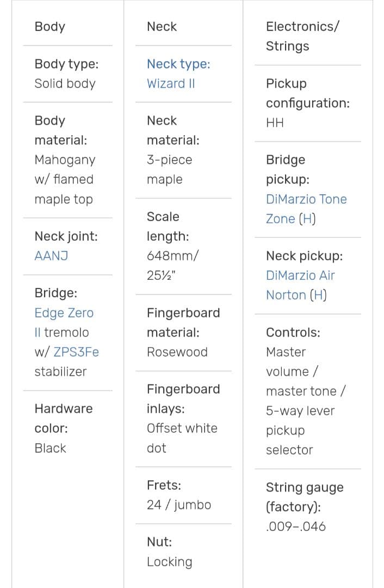Image resolution: width=384 pixels, height=588 pixels.
Task: Click the HH pickup configuration value
Action: (275, 123)
